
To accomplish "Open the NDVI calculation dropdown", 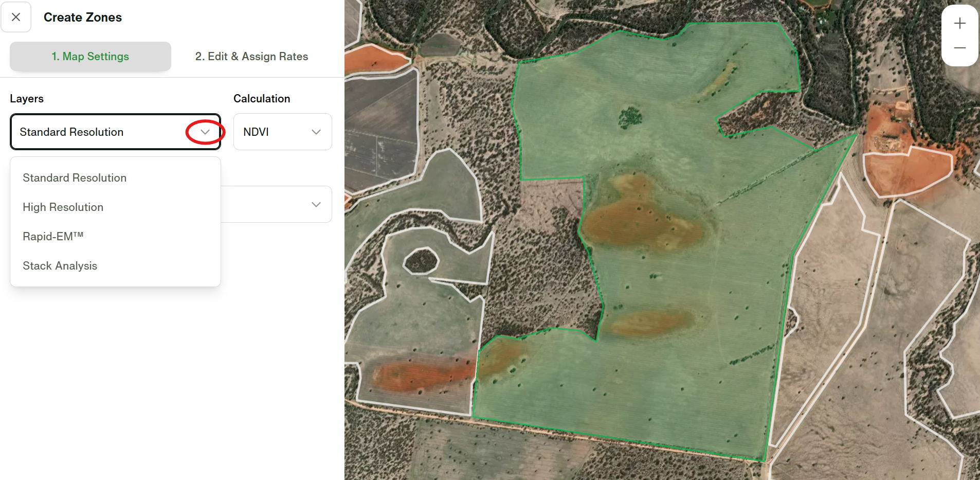I will (282, 132).
